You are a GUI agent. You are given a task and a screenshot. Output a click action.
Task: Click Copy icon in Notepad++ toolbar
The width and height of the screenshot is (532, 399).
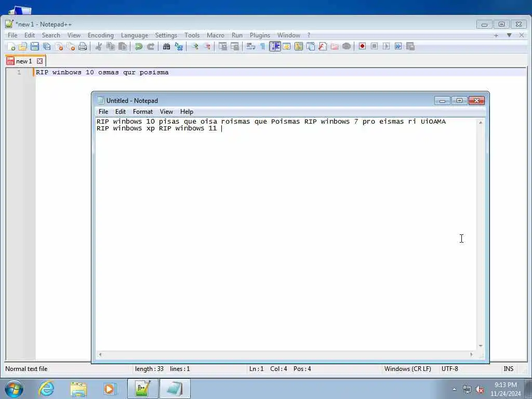(110, 46)
